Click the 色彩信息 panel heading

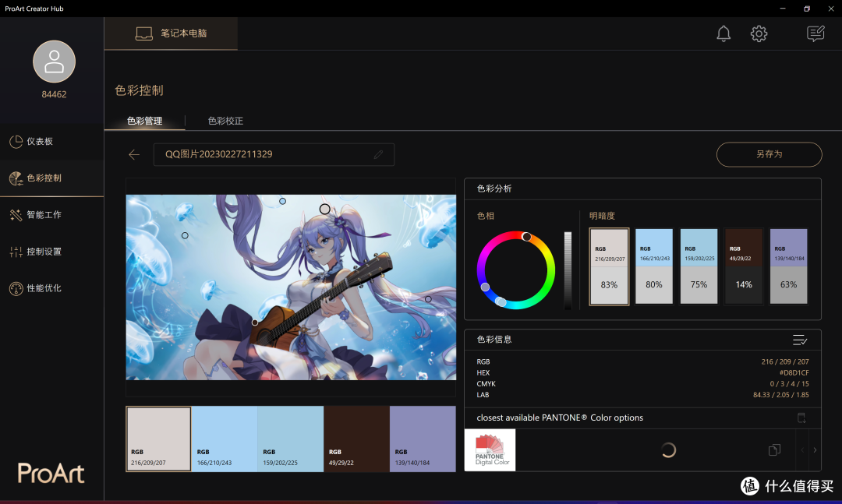(x=494, y=339)
